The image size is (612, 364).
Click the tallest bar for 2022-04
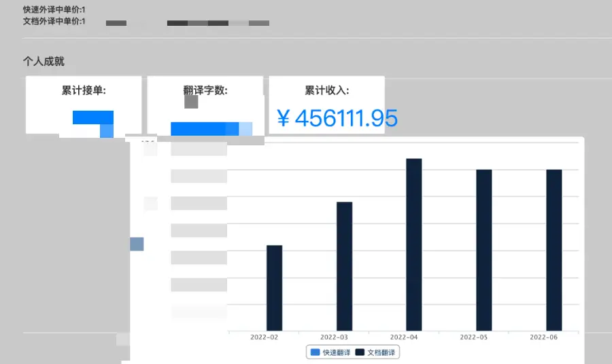tap(414, 244)
